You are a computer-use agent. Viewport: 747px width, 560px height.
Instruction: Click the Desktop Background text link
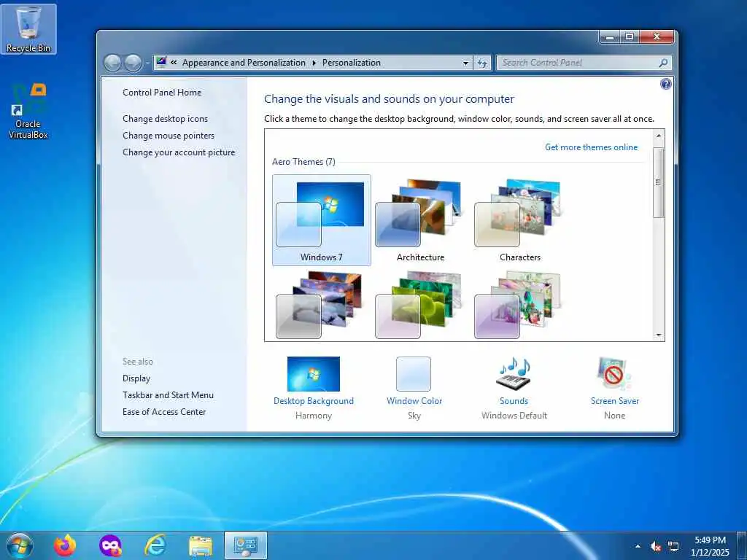click(314, 401)
